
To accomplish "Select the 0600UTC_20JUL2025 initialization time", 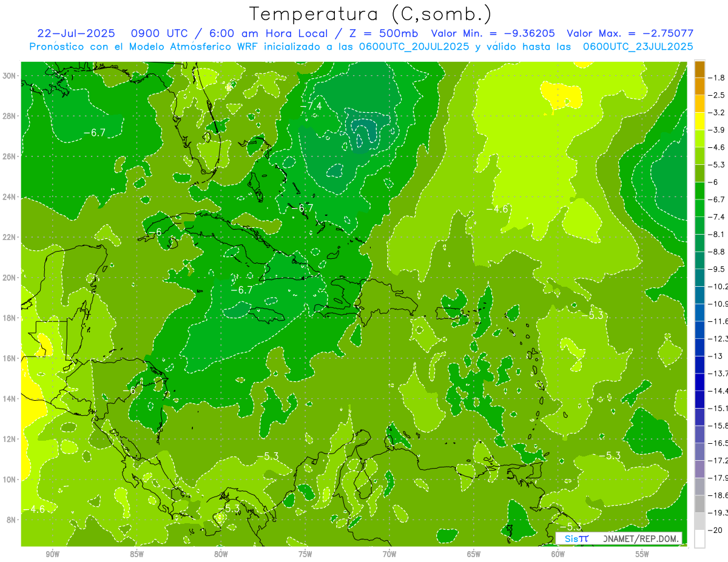I will [x=414, y=46].
